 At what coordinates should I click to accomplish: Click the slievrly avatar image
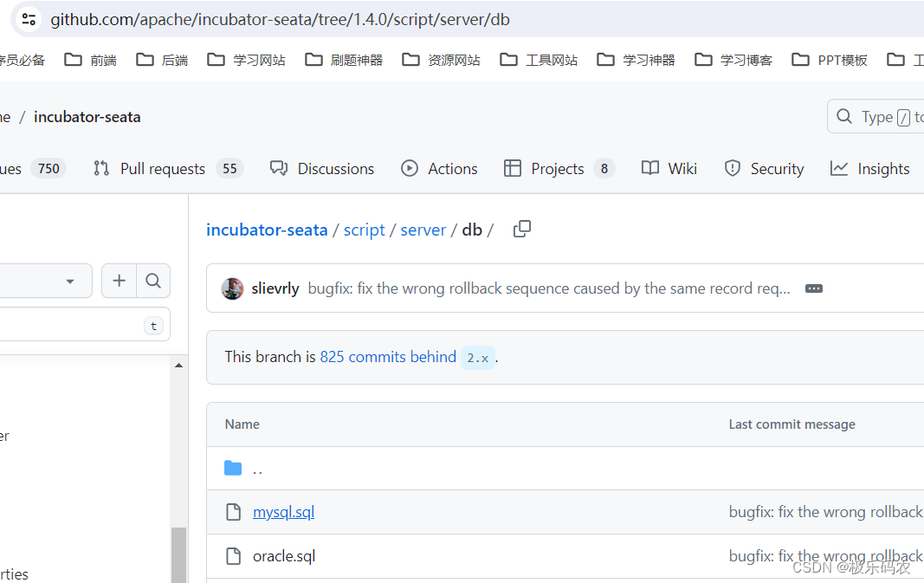[x=232, y=288]
